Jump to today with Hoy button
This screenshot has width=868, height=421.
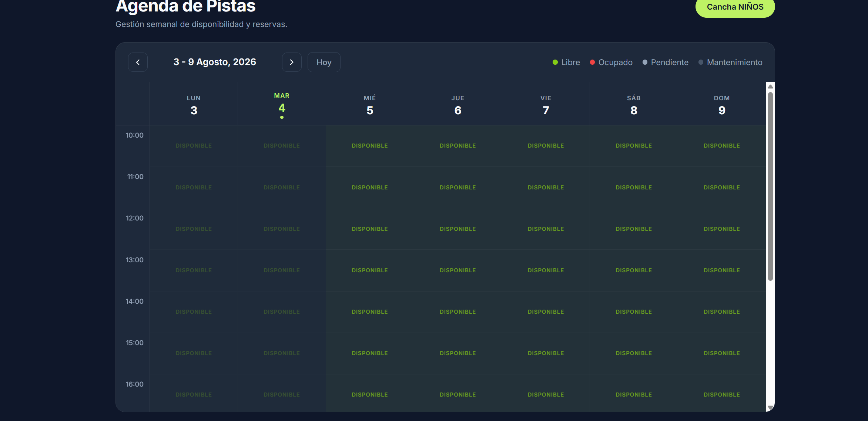point(324,62)
